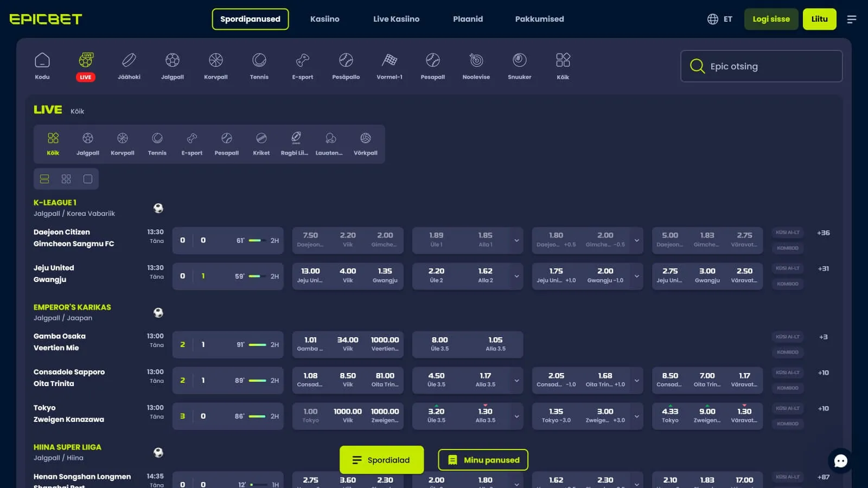
Task: Open the Jäähoki category icon
Action: click(129, 66)
